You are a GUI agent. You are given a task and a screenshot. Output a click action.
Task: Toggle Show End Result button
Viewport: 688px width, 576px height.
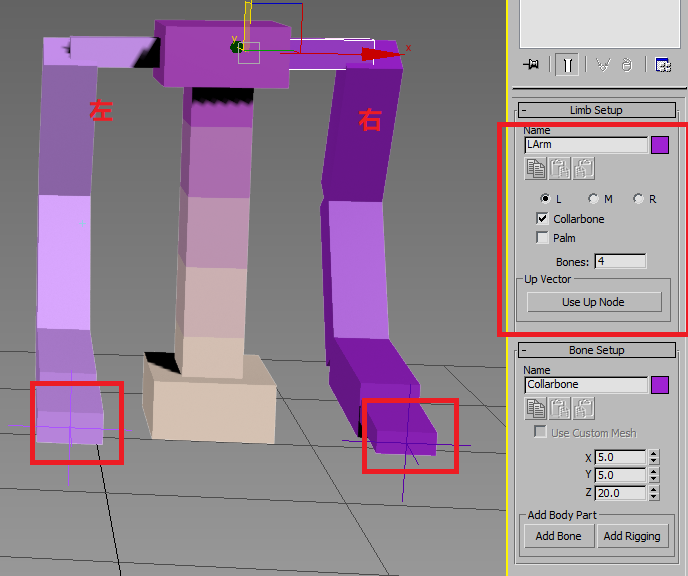pyautogui.click(x=567, y=65)
